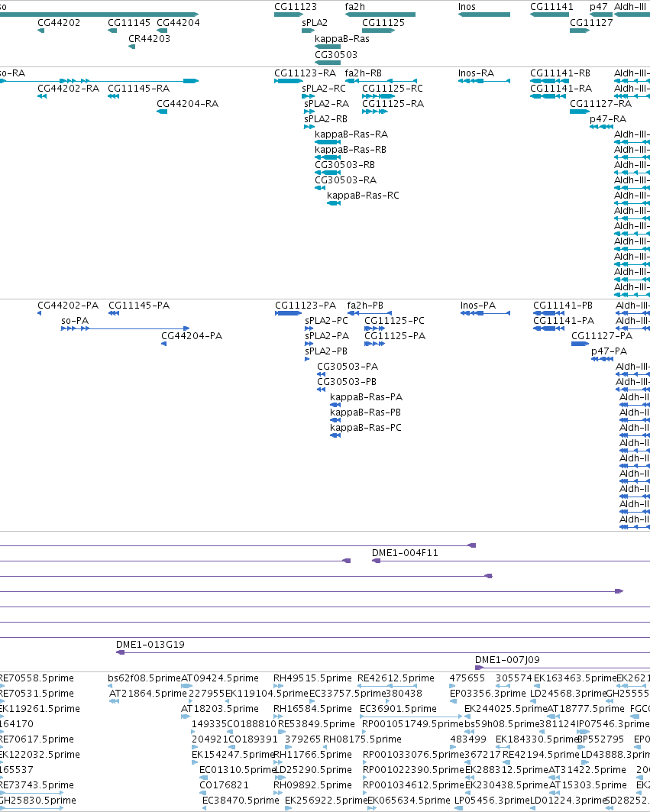Select protein so-PA
The height and width of the screenshot is (812, 650).
coord(75,321)
